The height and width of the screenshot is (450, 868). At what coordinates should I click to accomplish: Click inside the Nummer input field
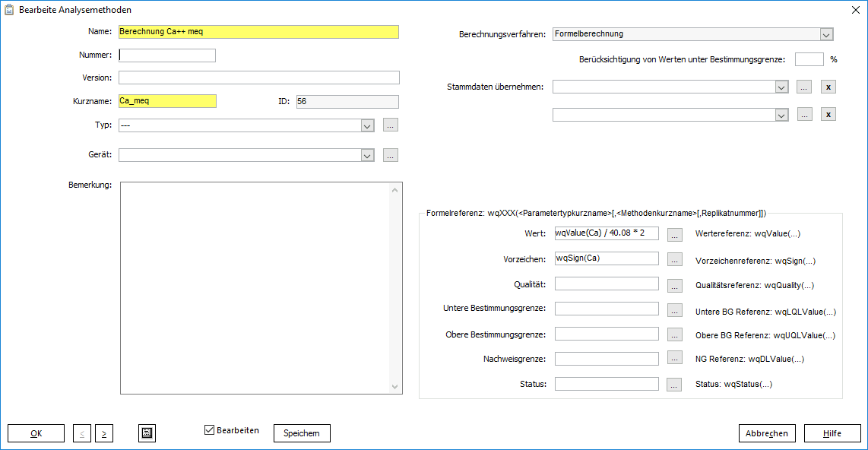click(x=167, y=55)
